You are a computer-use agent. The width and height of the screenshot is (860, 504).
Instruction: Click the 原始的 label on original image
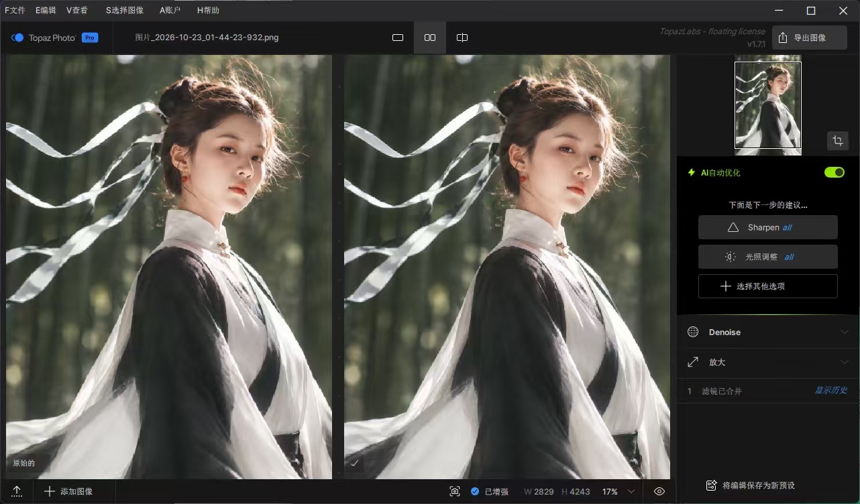23,463
